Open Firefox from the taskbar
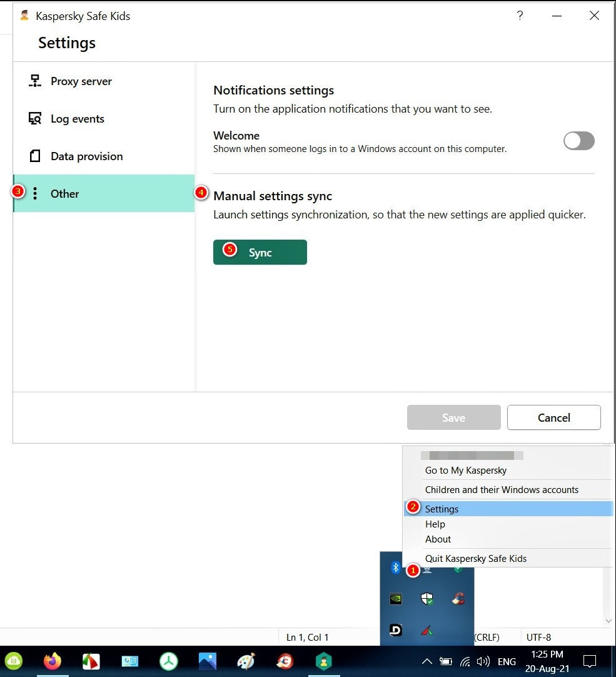The height and width of the screenshot is (677, 616). click(x=53, y=661)
